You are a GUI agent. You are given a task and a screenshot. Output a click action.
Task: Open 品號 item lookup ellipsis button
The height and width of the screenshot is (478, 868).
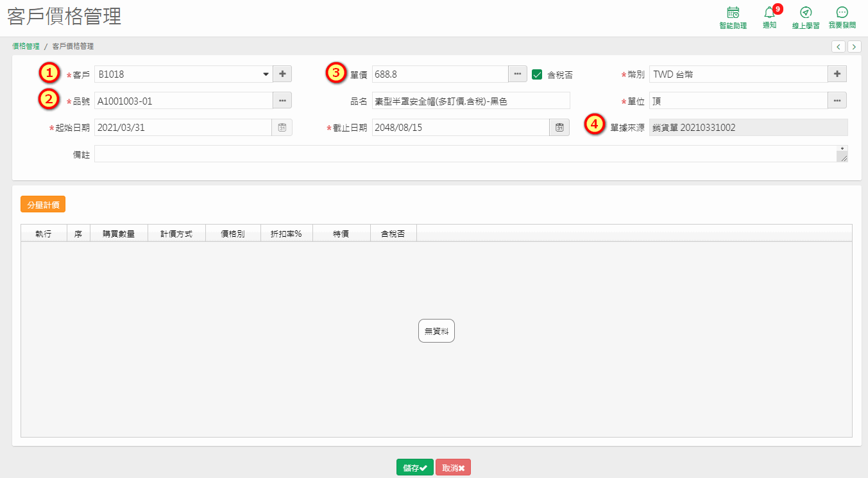pyautogui.click(x=282, y=101)
